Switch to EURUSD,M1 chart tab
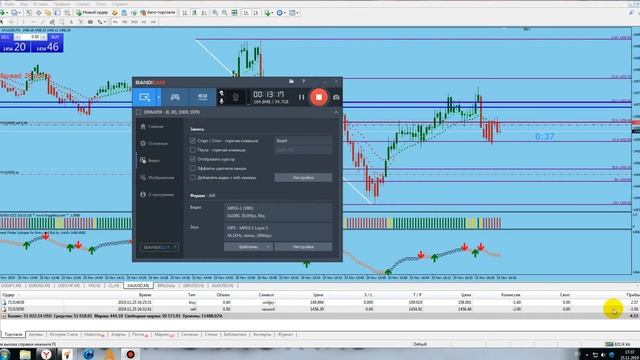The width and height of the screenshot is (640, 360). click(39, 285)
